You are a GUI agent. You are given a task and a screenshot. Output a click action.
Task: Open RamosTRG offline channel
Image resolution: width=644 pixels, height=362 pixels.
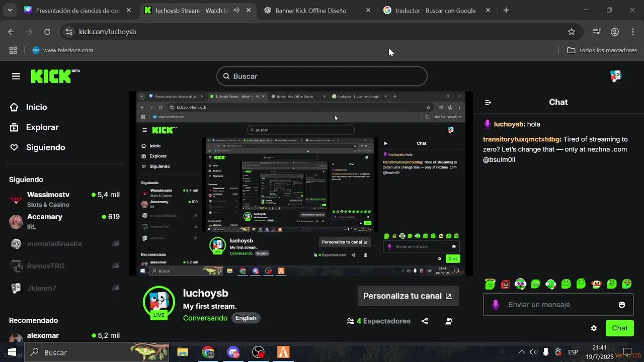pyautogui.click(x=64, y=266)
